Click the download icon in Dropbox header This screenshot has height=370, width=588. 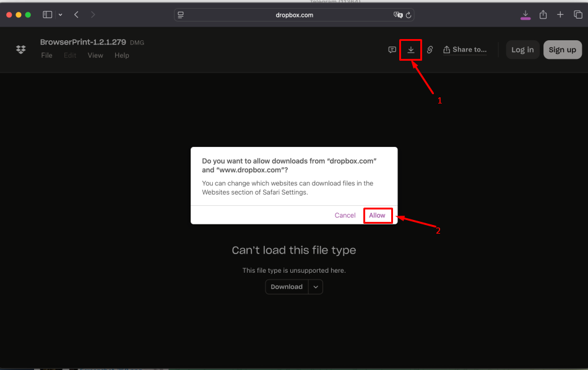tap(411, 50)
